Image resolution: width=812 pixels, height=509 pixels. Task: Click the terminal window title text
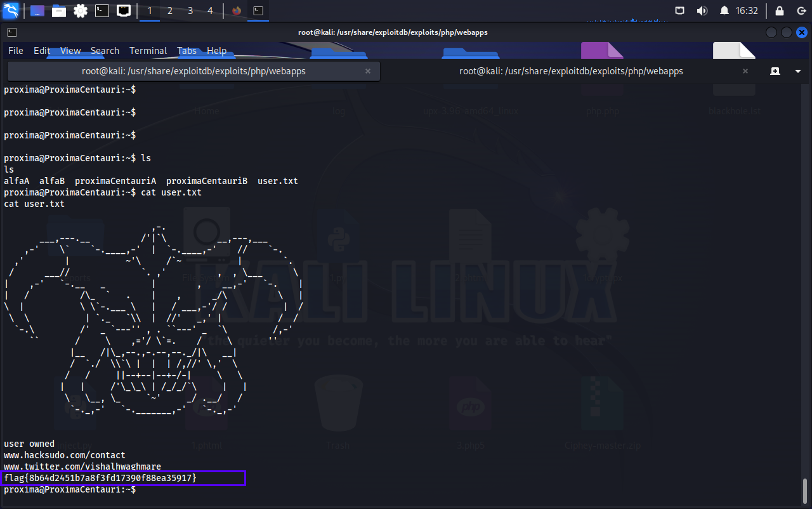click(393, 32)
